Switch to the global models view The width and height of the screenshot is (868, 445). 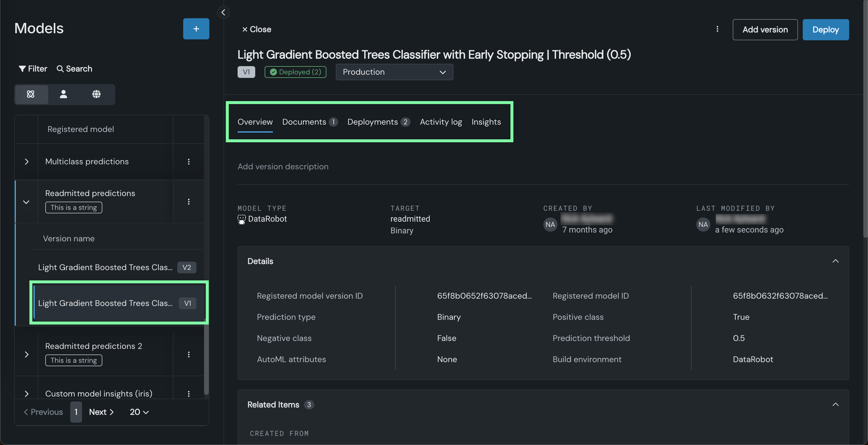(96, 94)
